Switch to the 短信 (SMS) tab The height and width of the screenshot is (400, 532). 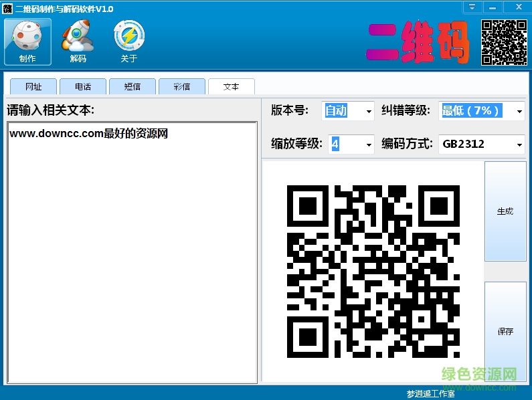click(132, 86)
